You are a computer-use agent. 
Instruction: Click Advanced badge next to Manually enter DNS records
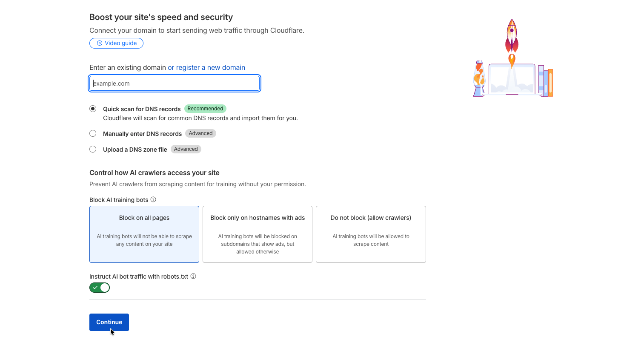tap(200, 133)
